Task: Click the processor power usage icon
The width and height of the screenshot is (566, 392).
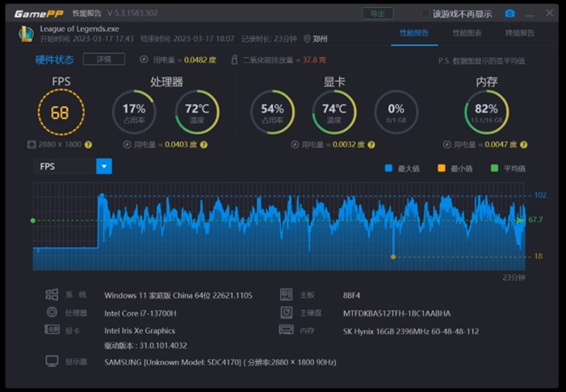Action: (127, 144)
